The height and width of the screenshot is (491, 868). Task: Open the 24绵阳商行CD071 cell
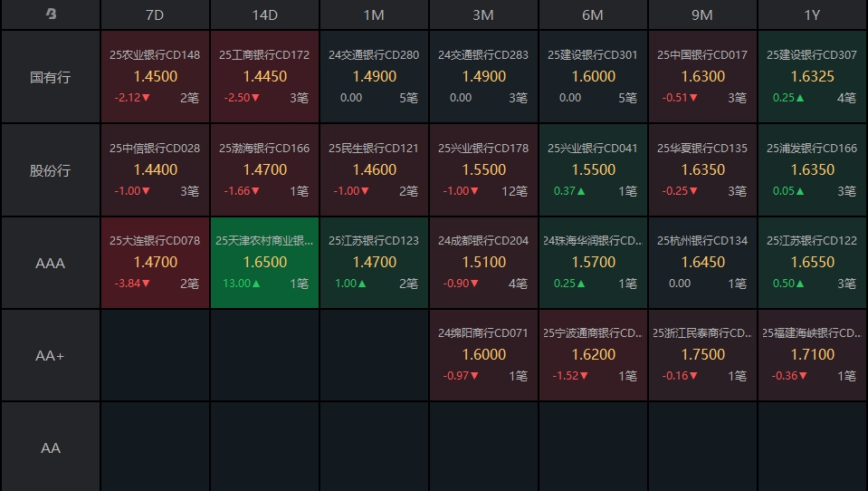coord(484,355)
